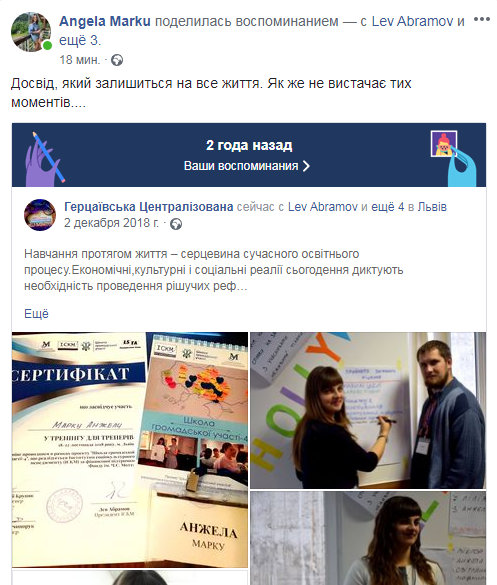This screenshot has width=497, height=585.
Task: Show tagged people via ещё 4
Action: (388, 206)
